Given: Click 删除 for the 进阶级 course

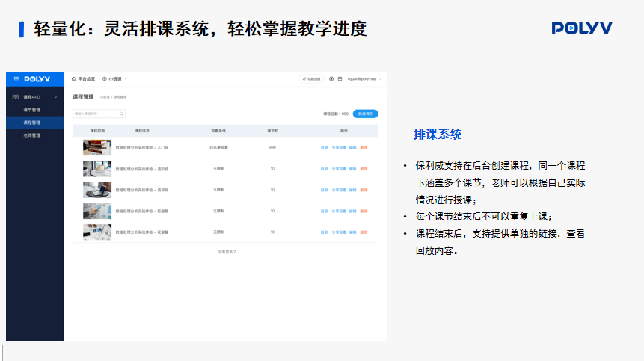Looking at the screenshot, I should (364, 169).
